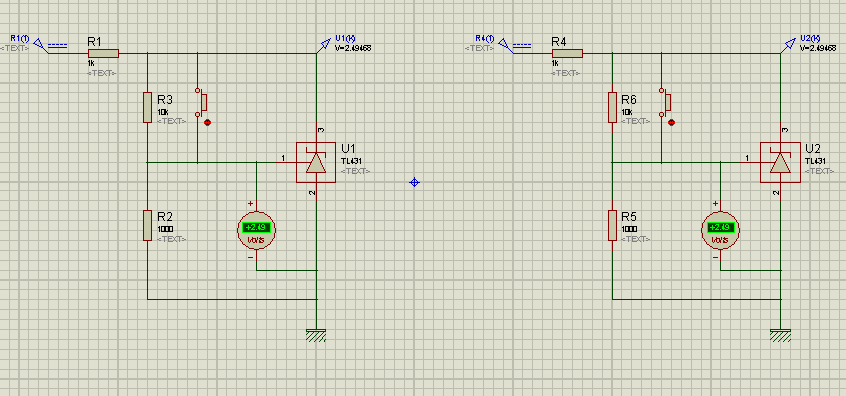Click resistor R6 10k body
The width and height of the screenshot is (846, 396).
[612, 107]
